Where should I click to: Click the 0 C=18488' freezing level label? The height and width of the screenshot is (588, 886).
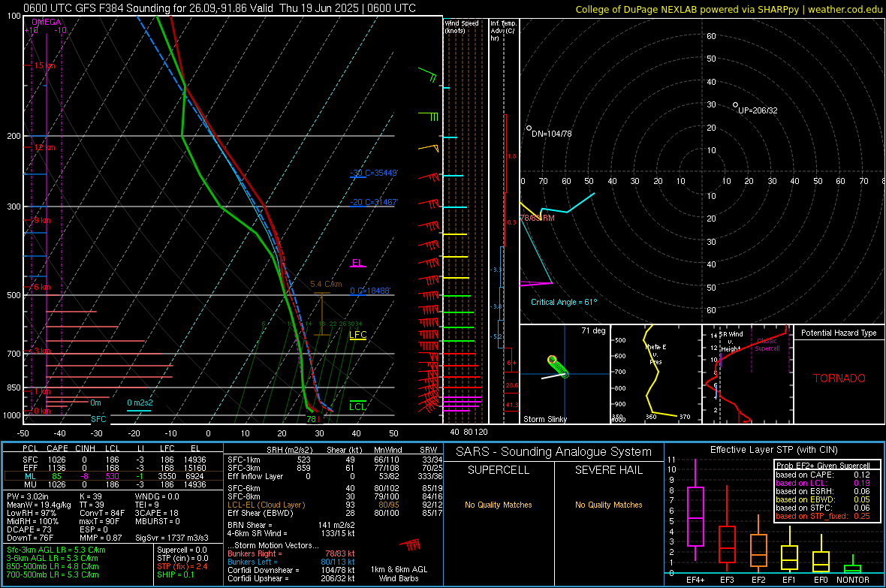point(370,291)
